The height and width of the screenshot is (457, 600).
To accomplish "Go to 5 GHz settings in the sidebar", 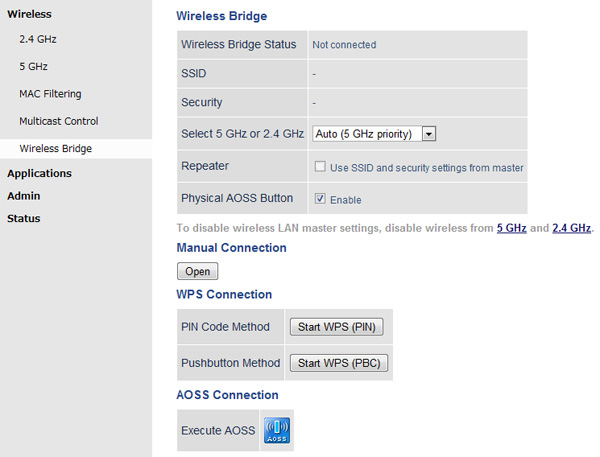I will [x=33, y=66].
